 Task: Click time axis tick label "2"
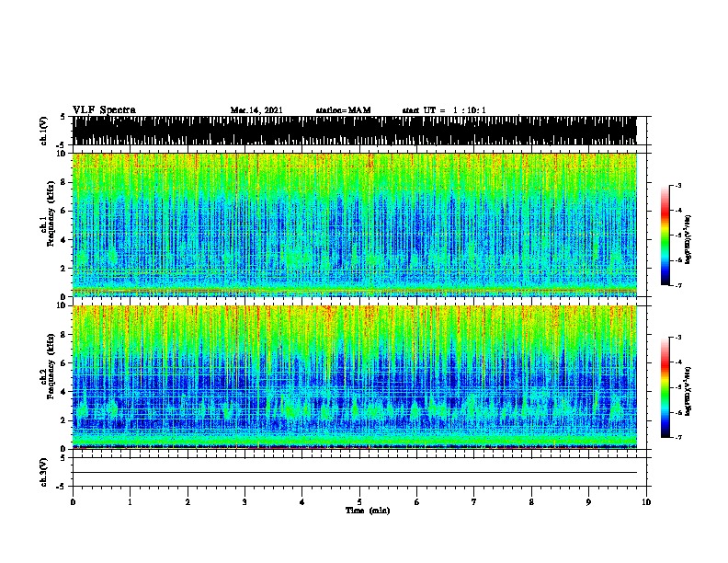(x=188, y=502)
